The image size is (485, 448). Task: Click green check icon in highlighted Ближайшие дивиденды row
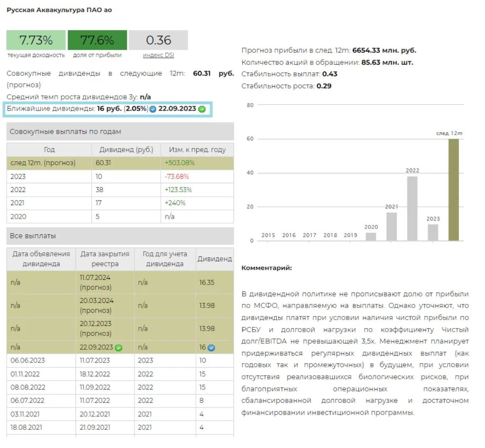pos(202,109)
